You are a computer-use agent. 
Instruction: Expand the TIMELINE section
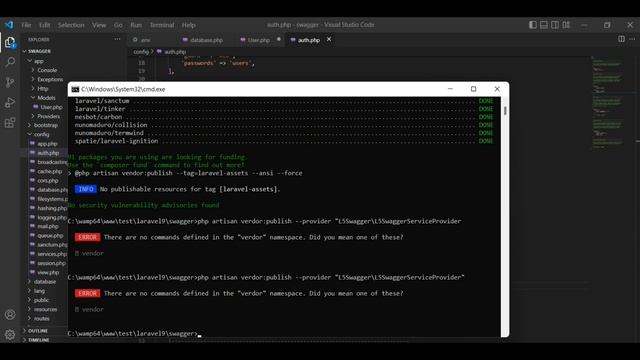[39, 340]
